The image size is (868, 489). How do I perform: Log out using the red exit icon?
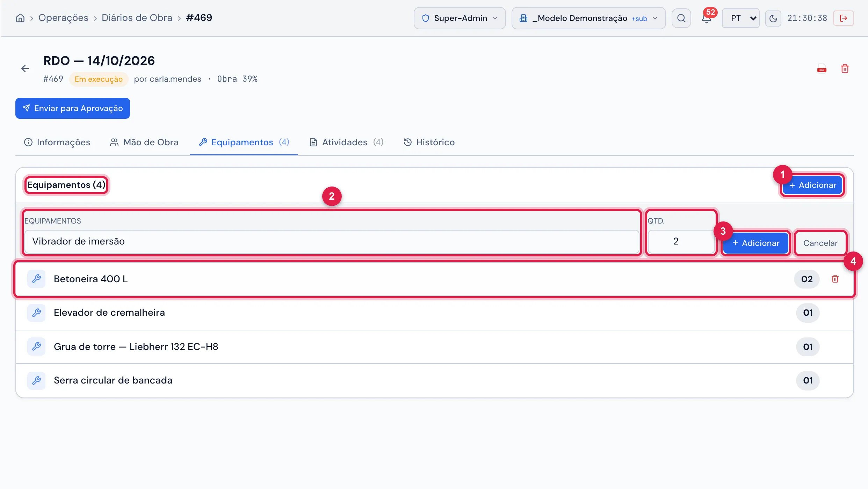[843, 18]
